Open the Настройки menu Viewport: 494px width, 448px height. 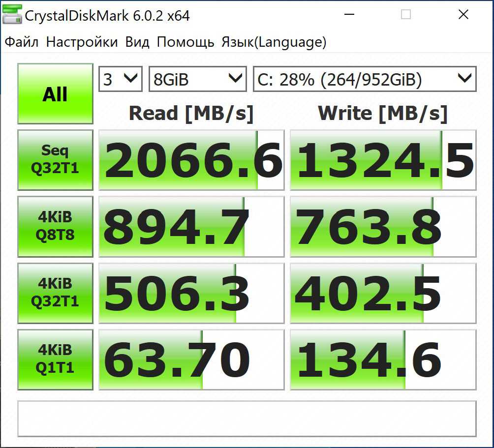pyautogui.click(x=82, y=42)
